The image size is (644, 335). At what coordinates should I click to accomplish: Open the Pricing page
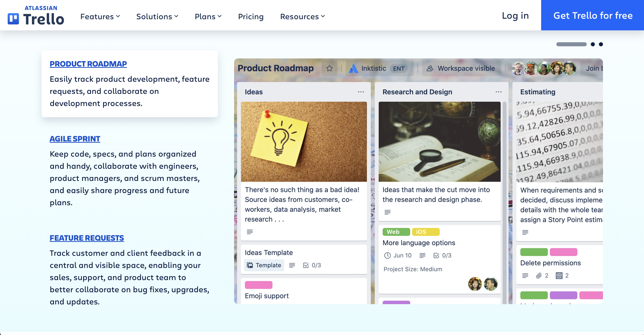251,16
